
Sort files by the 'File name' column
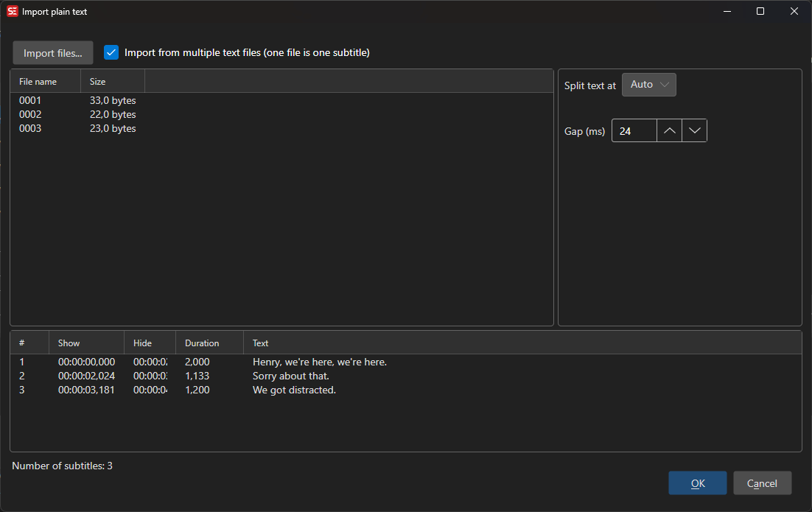coord(37,81)
